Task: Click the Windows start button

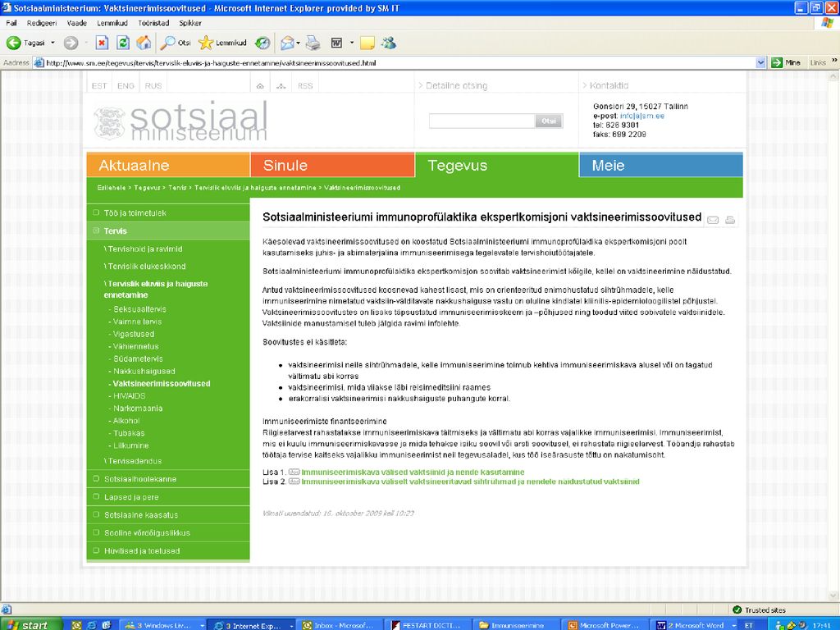Action: click(x=31, y=624)
